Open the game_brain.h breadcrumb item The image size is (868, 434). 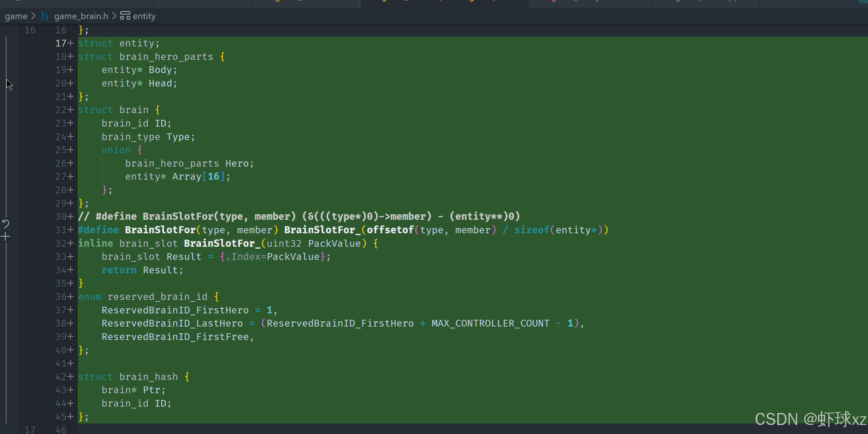tap(81, 16)
